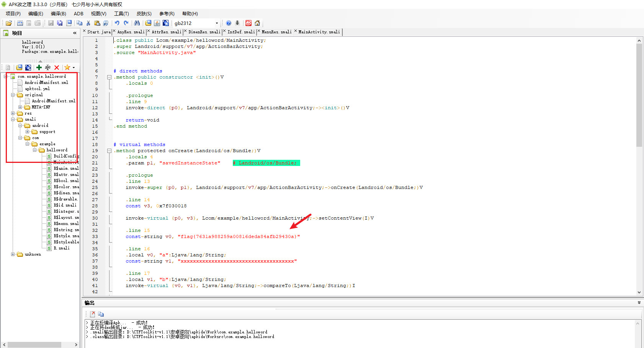Image resolution: width=644 pixels, height=348 pixels.
Task: Open the 帮助(H) menu
Action: pyautogui.click(x=190, y=13)
